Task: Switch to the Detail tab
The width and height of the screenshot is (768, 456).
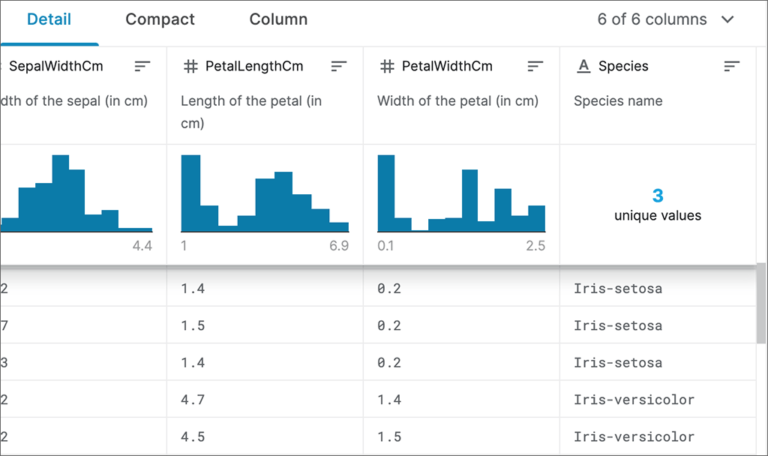Action: [x=48, y=20]
